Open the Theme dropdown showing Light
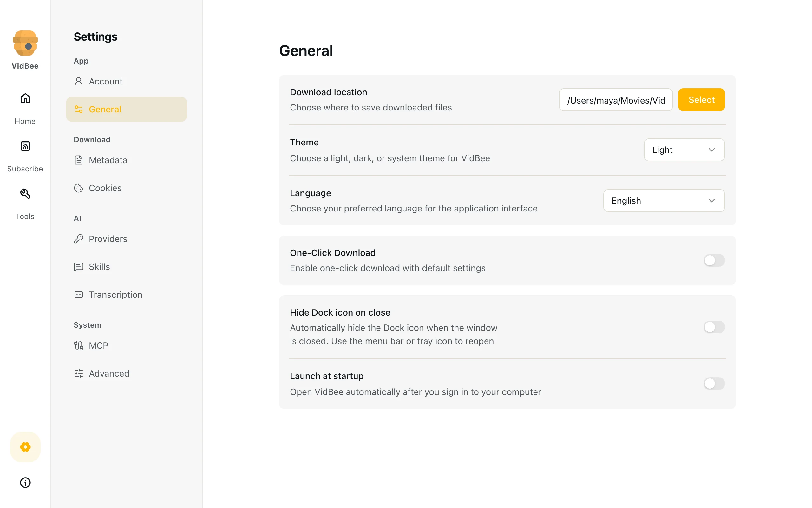 pyautogui.click(x=684, y=150)
